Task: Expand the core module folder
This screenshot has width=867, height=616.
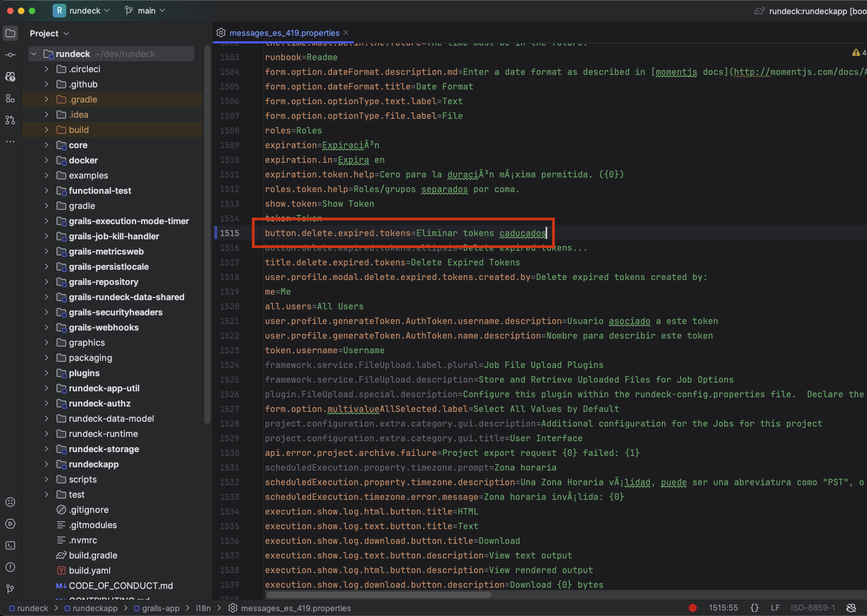Action: tap(47, 145)
